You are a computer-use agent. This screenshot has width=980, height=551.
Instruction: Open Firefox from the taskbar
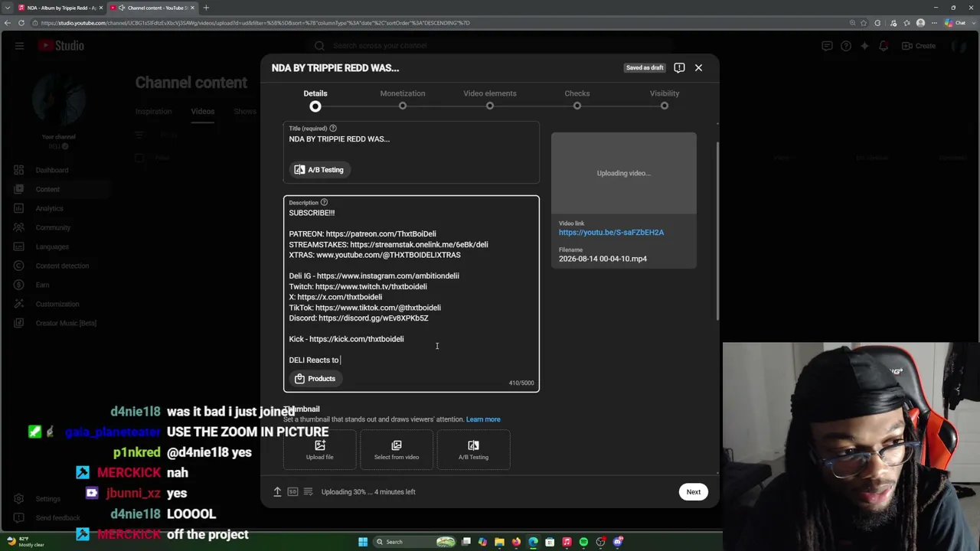[516, 542]
